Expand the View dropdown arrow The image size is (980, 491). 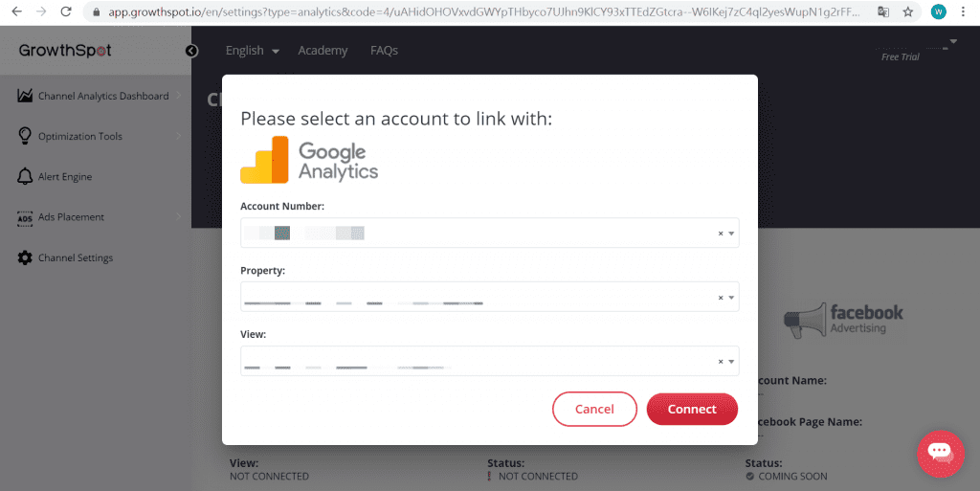731,362
